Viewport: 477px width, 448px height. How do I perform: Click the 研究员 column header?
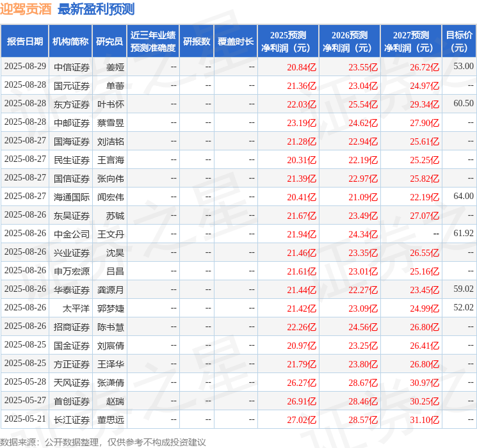(109, 42)
